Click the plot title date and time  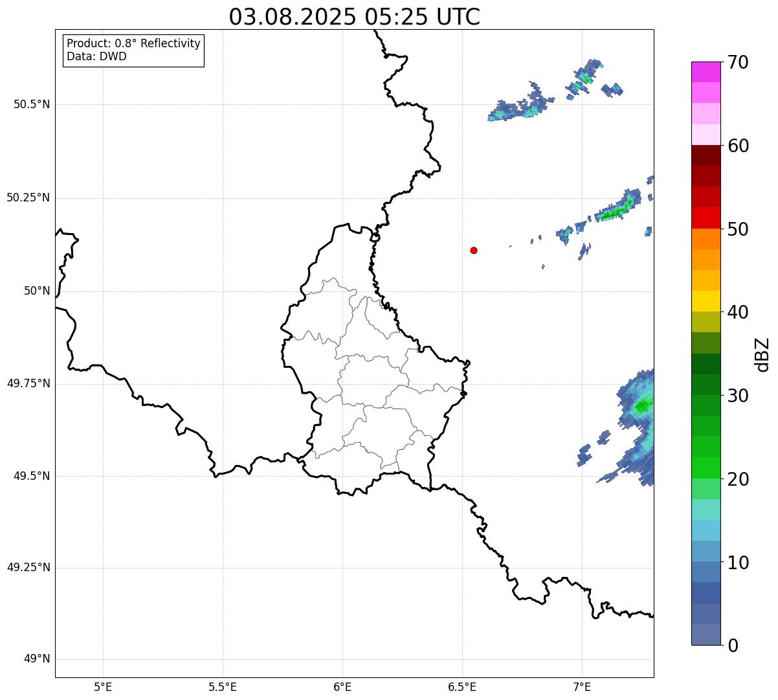(354, 17)
